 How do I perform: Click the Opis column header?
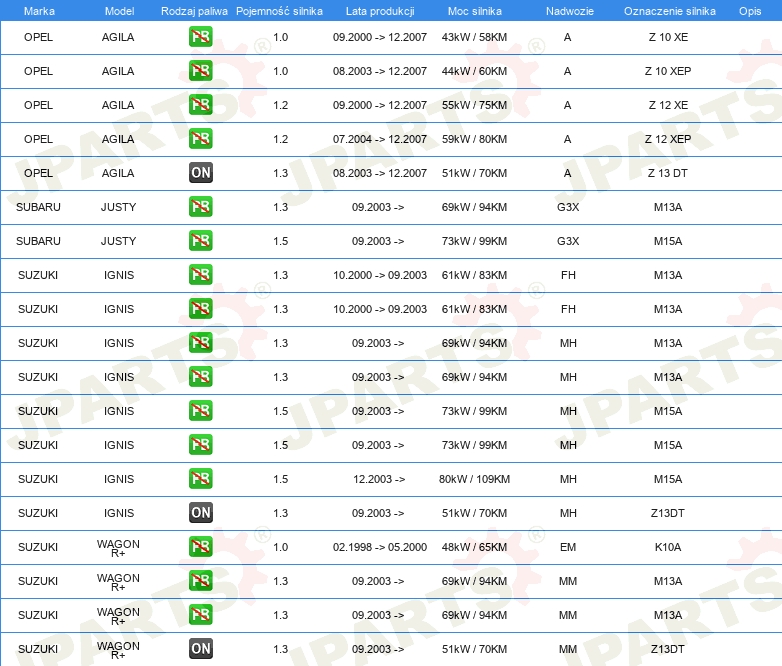[x=750, y=11]
